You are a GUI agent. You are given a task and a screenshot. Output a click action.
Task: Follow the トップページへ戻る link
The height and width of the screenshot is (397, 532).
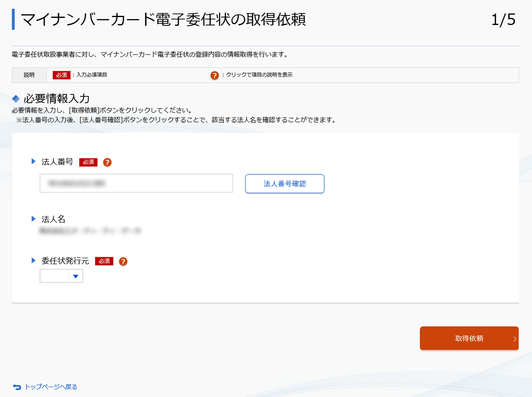[51, 387]
